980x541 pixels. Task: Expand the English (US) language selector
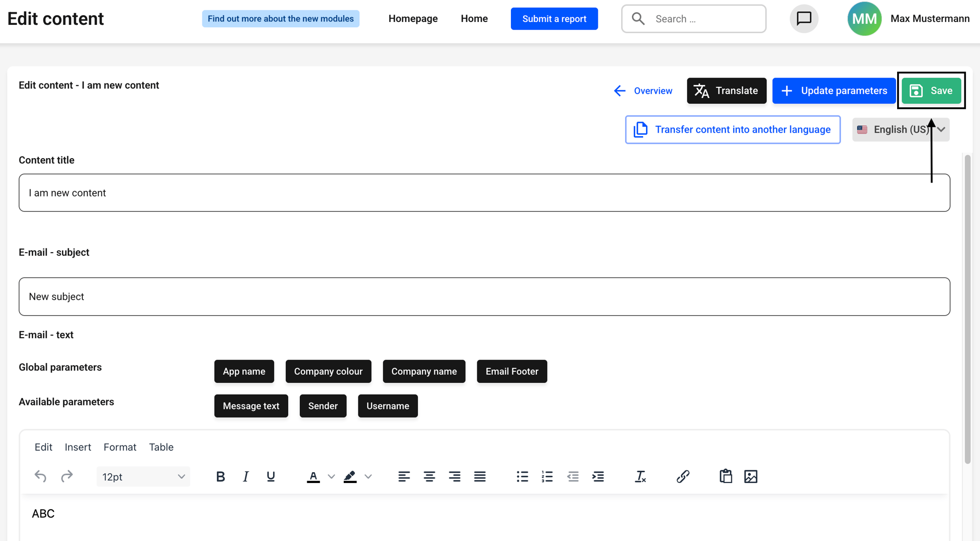point(901,130)
